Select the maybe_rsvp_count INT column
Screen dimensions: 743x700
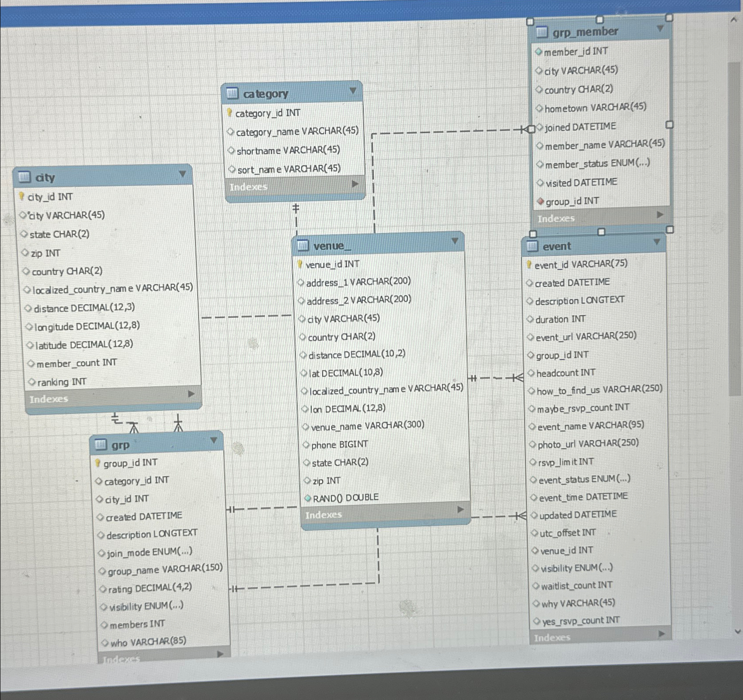click(x=583, y=408)
